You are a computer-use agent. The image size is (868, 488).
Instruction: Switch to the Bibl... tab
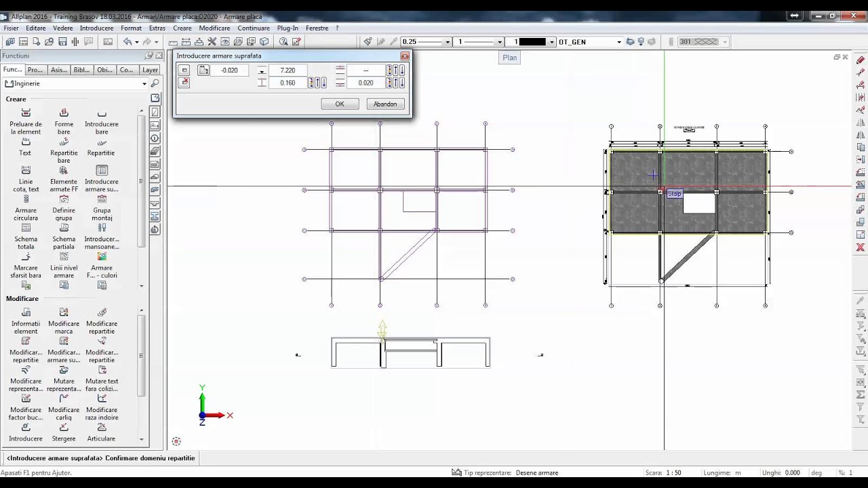coord(81,70)
